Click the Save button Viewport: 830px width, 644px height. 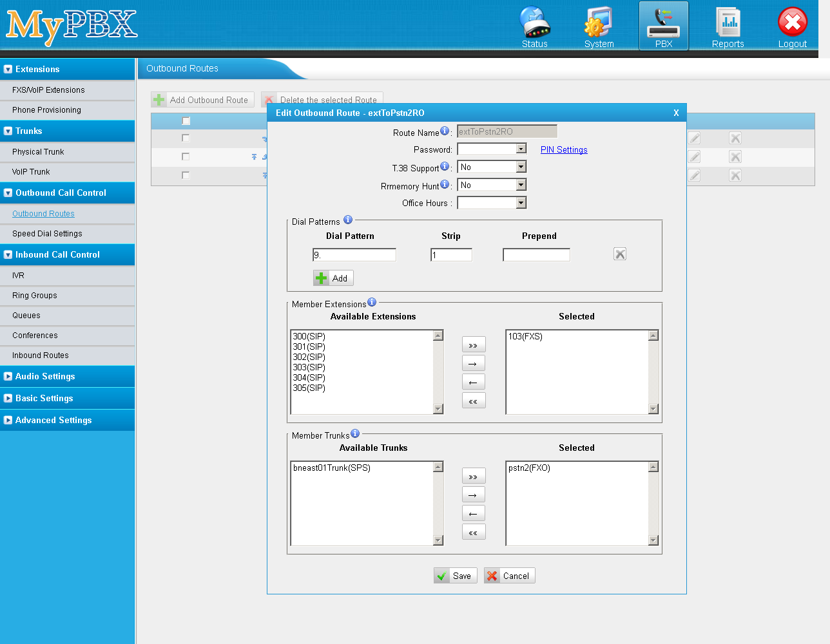tap(456, 576)
